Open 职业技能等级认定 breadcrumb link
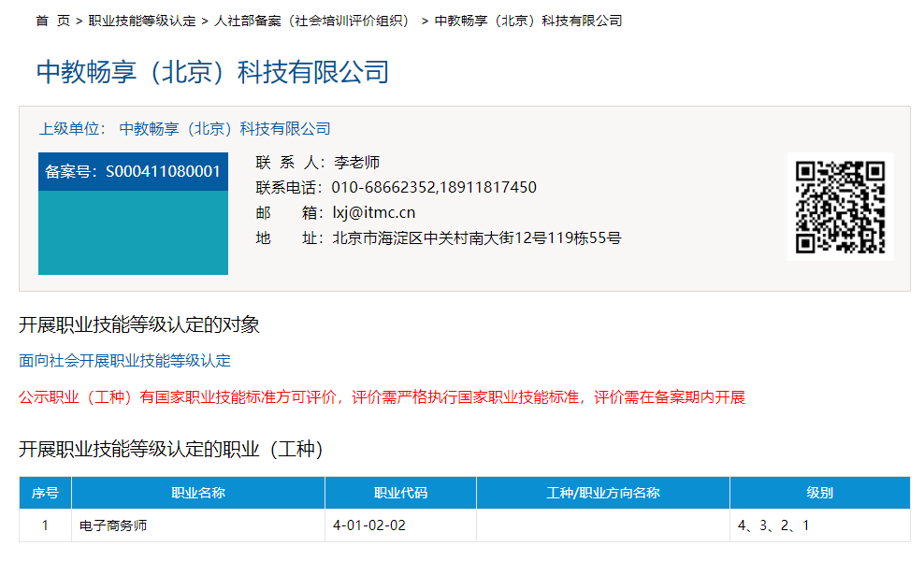This screenshot has height=561, width=924. coord(142,21)
